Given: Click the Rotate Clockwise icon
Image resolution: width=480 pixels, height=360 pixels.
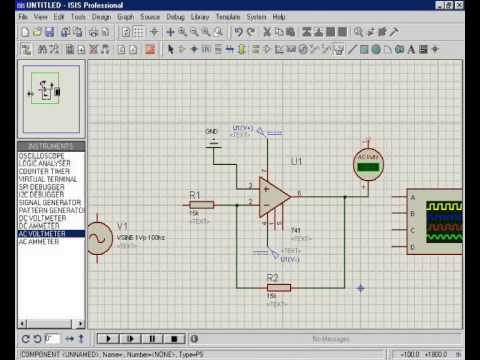Looking at the screenshot, I should pos(25,339).
